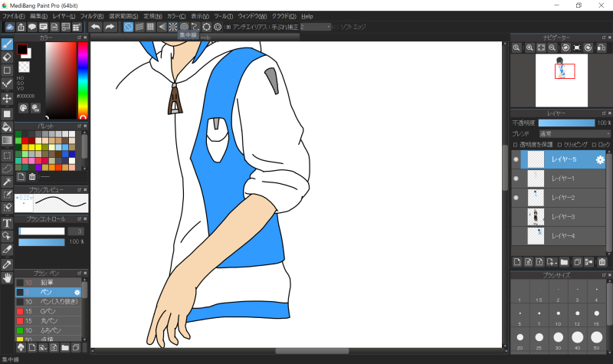The image size is (613, 364).
Task: Click the layer 不透明度 slider
Action: (566, 123)
